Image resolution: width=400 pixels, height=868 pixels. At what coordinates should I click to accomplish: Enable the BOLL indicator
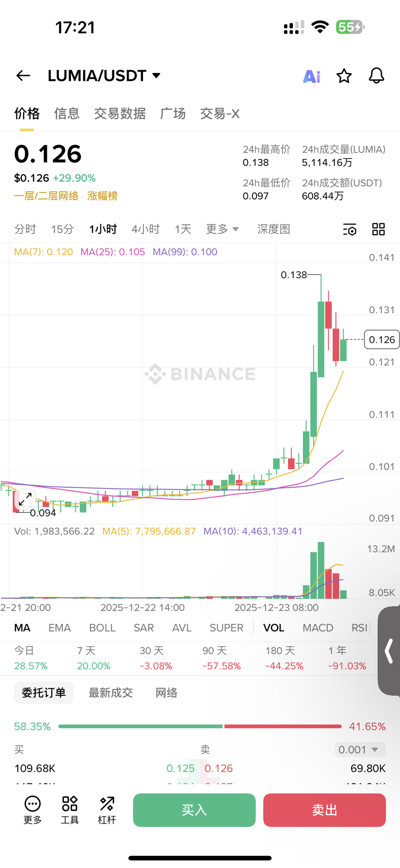pyautogui.click(x=102, y=628)
